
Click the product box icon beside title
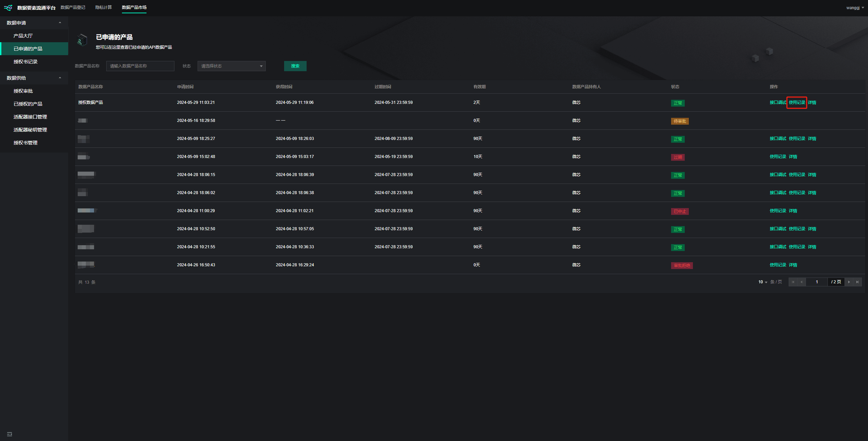pyautogui.click(x=82, y=40)
